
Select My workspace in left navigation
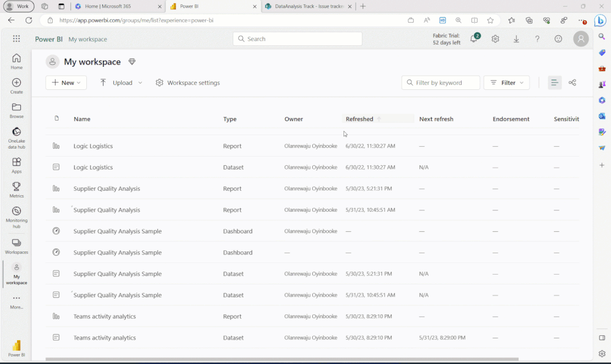point(17,273)
